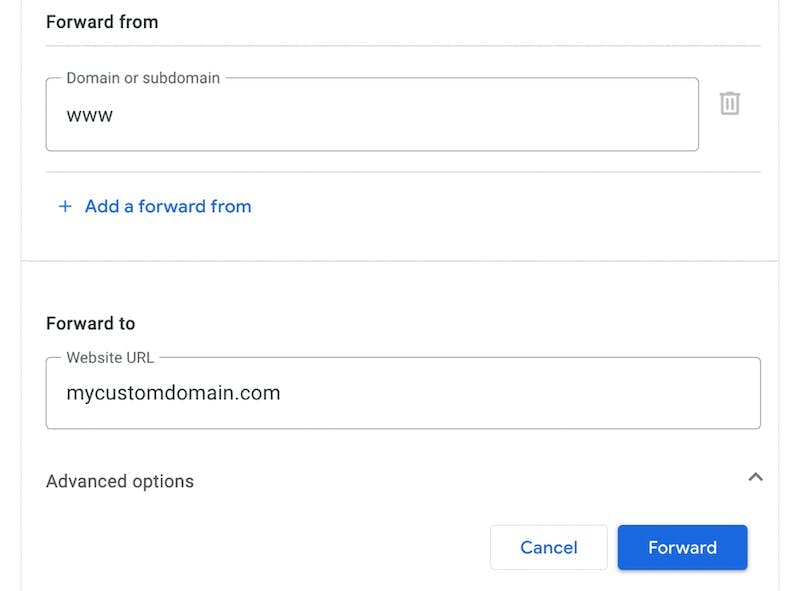
Task: Click the mycustomdomain.com URL text
Action: [x=173, y=393]
